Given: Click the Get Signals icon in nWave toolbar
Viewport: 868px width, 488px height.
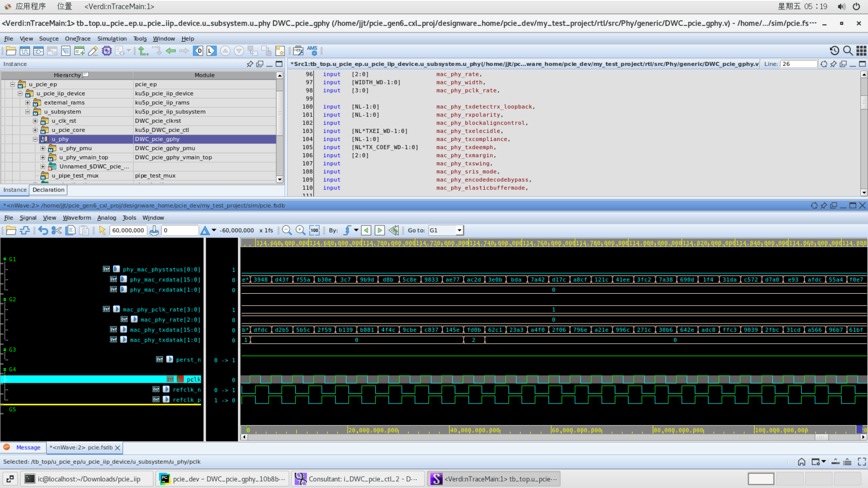Looking at the screenshot, I should point(25,230).
